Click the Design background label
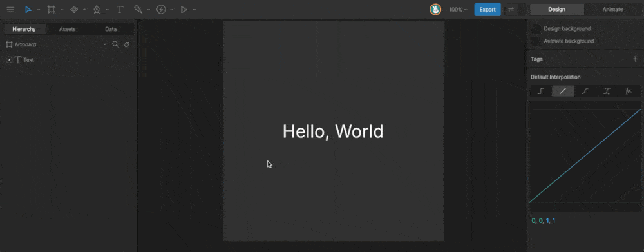644x252 pixels. (x=567, y=29)
